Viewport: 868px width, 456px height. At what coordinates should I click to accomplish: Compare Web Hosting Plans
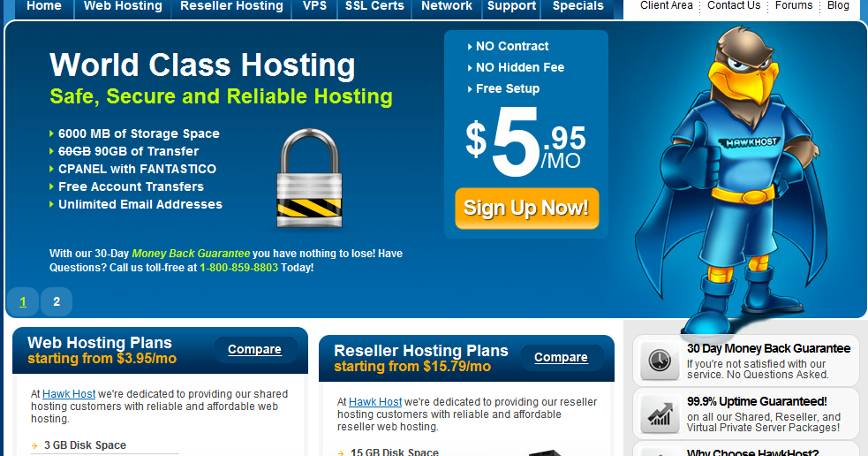[x=254, y=350]
